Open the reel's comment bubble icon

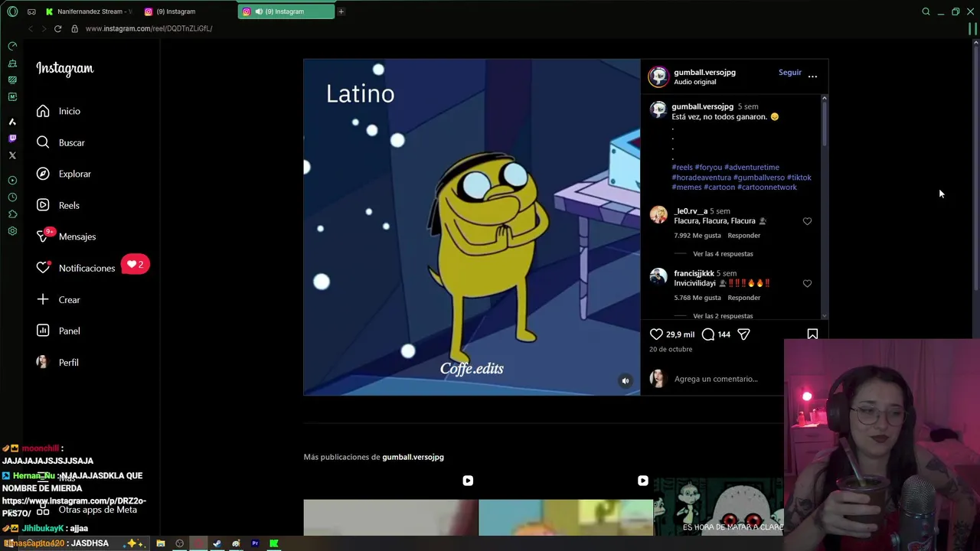(708, 334)
